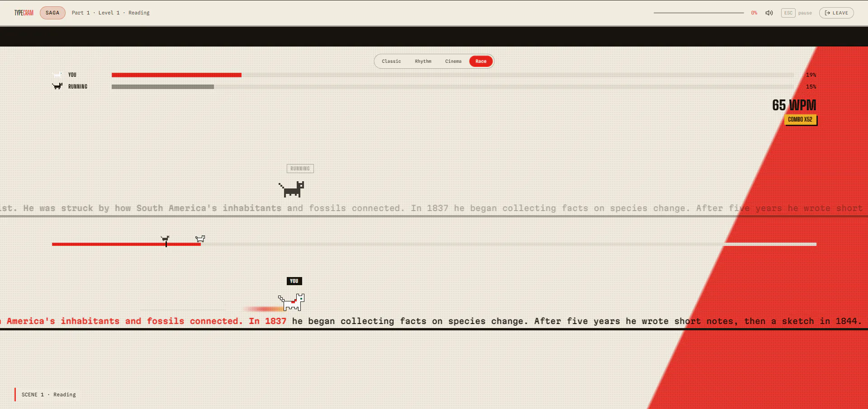Click the 15% opponent progress value

tap(811, 87)
